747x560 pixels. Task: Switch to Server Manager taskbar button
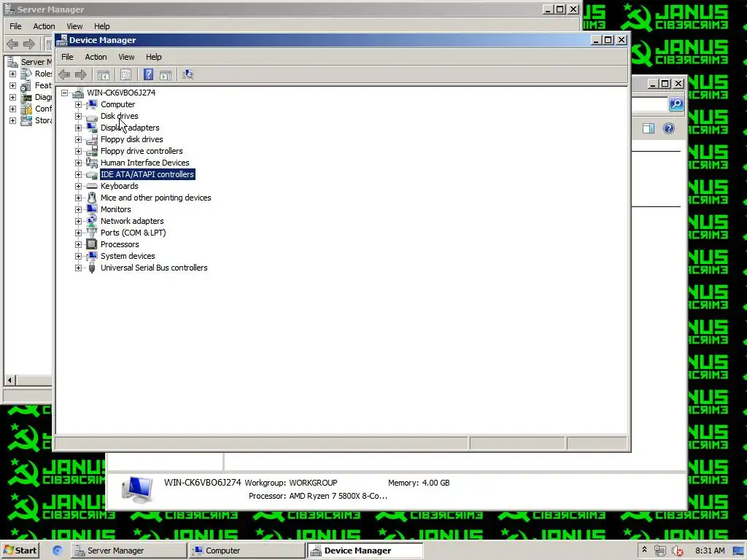point(128,551)
